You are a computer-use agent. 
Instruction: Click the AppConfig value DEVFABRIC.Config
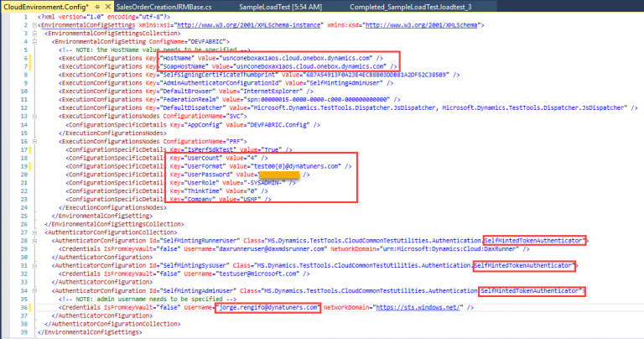click(278, 125)
